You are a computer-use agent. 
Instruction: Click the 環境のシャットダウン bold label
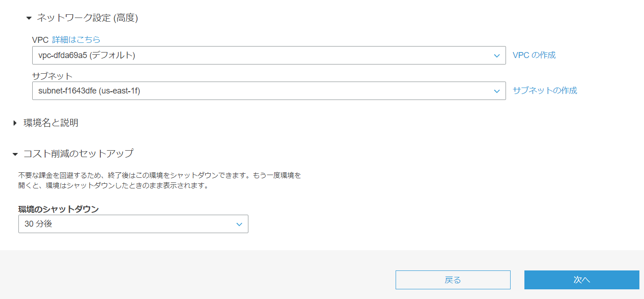click(58, 209)
